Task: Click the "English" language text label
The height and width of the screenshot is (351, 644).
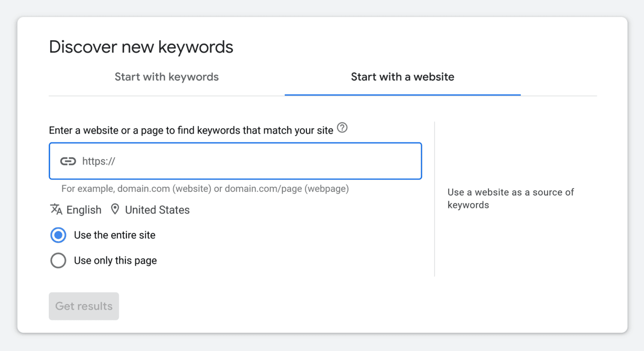Action: tap(84, 209)
